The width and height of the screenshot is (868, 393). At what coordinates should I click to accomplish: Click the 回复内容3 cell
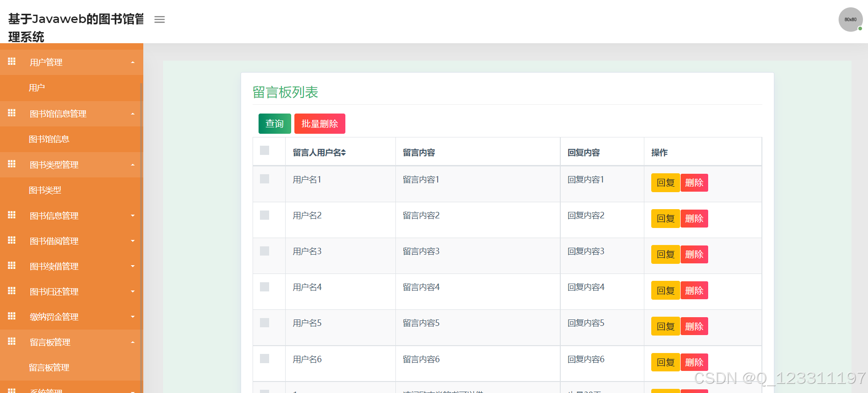[x=602, y=256]
